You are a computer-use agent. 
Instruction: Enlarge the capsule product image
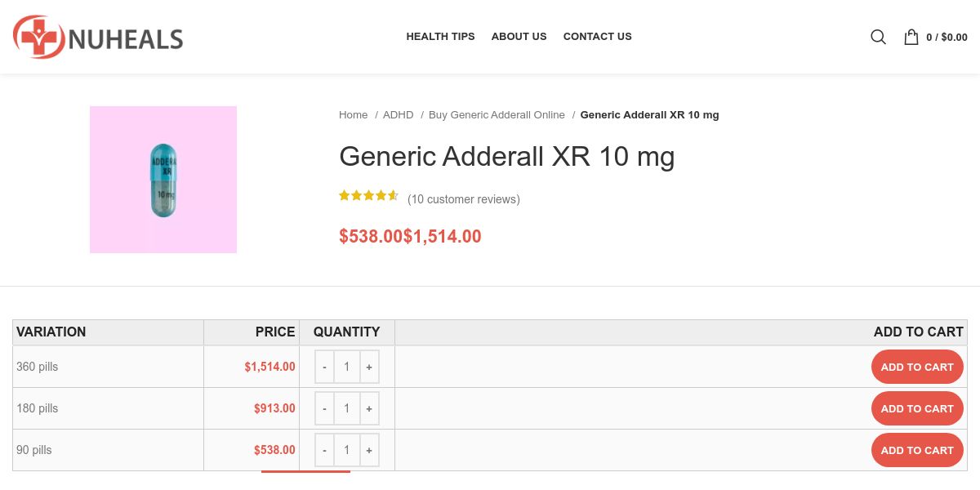pyautogui.click(x=163, y=180)
